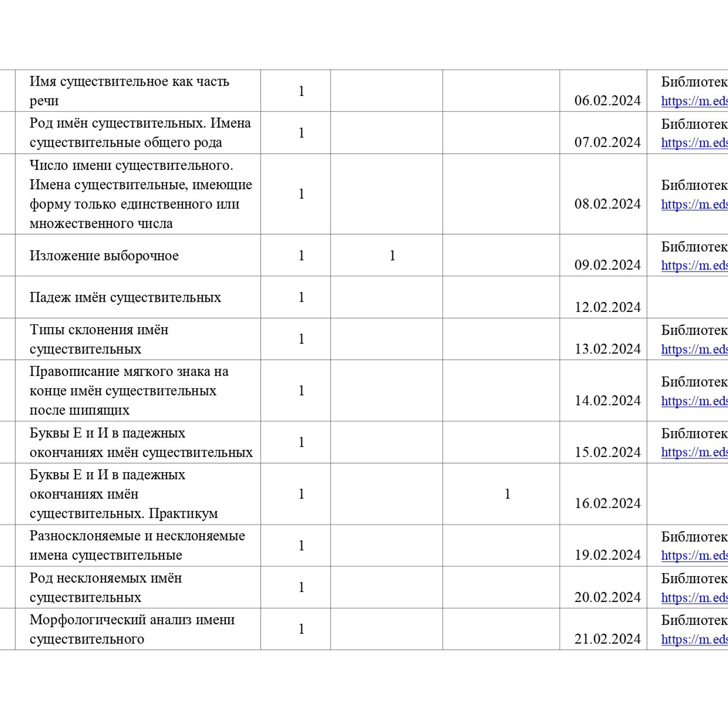Click the 'Морфологический анализ имени существительного' cell

coord(132,629)
